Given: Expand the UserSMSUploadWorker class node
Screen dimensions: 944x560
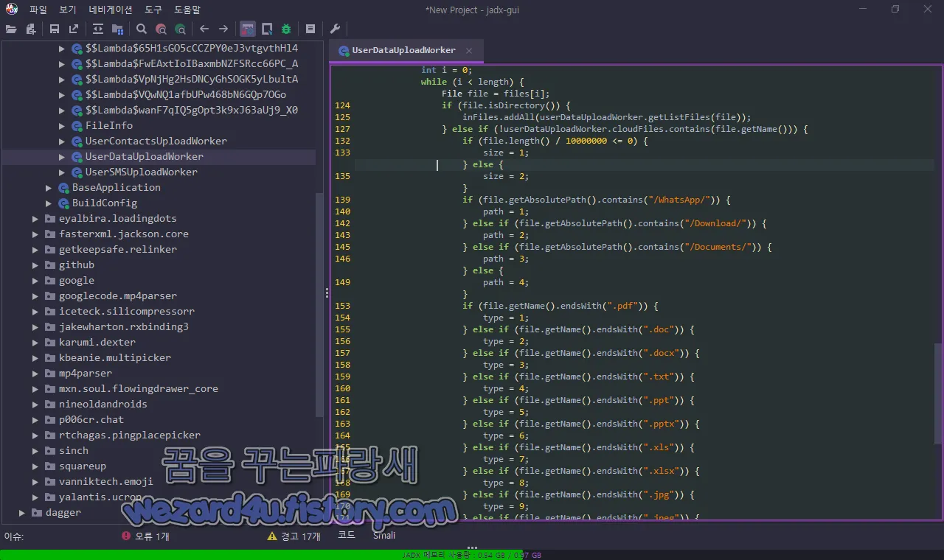Looking at the screenshot, I should click(x=62, y=172).
